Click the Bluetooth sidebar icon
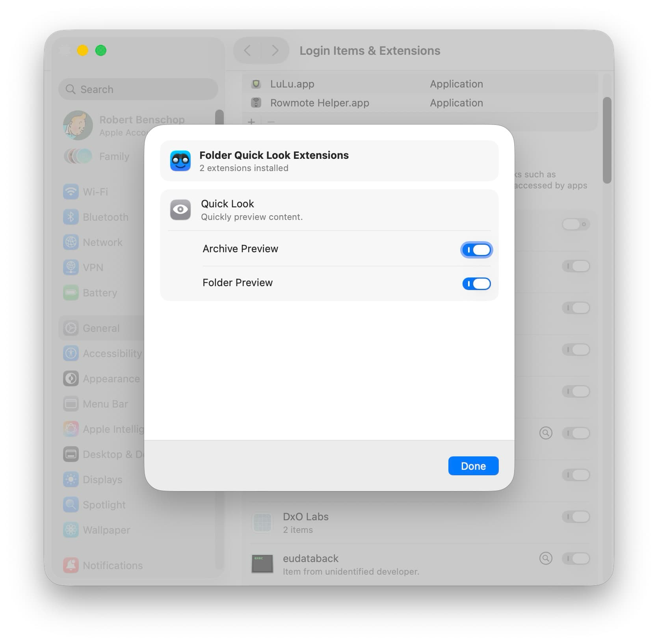Image resolution: width=658 pixels, height=644 pixels. [71, 217]
